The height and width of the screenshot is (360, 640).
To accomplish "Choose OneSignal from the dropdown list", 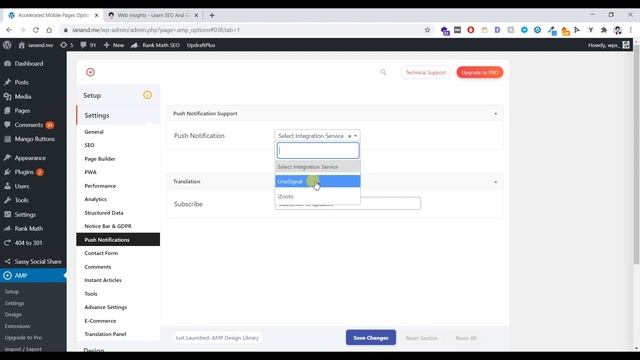I will (318, 181).
